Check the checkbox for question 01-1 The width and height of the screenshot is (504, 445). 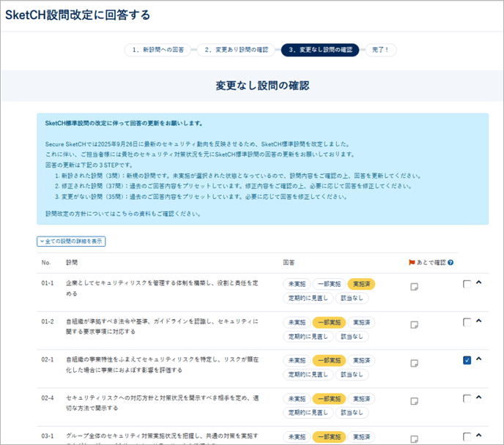[x=467, y=284]
